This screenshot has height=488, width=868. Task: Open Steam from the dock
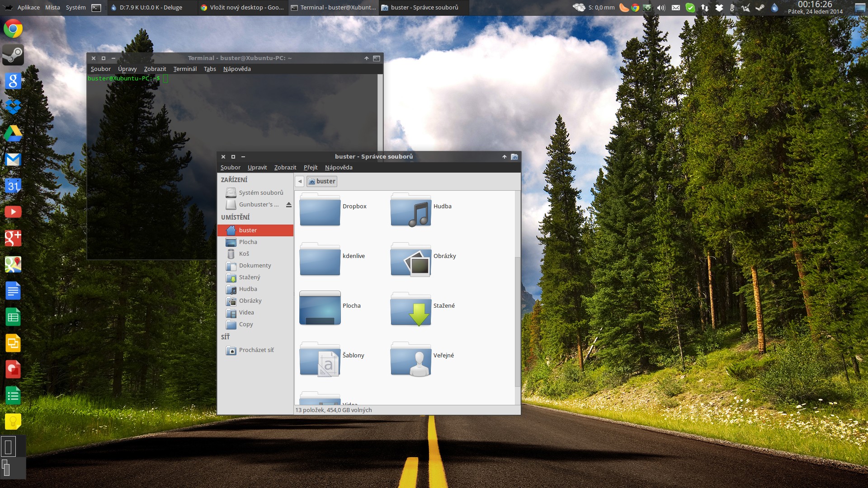[13, 55]
